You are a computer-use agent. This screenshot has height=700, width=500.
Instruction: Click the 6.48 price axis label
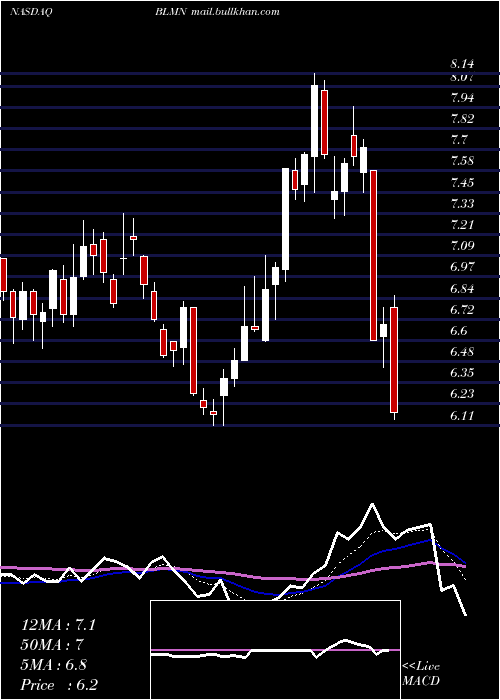[x=462, y=352]
